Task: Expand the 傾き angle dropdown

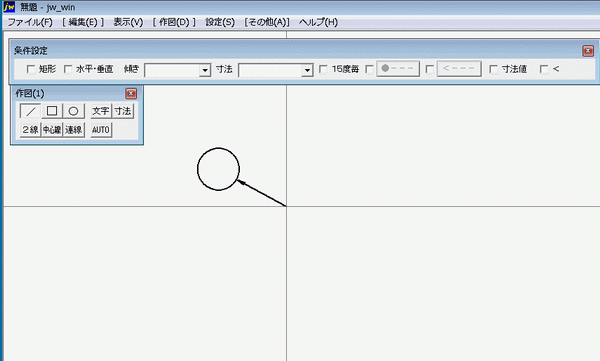Action: pyautogui.click(x=205, y=70)
